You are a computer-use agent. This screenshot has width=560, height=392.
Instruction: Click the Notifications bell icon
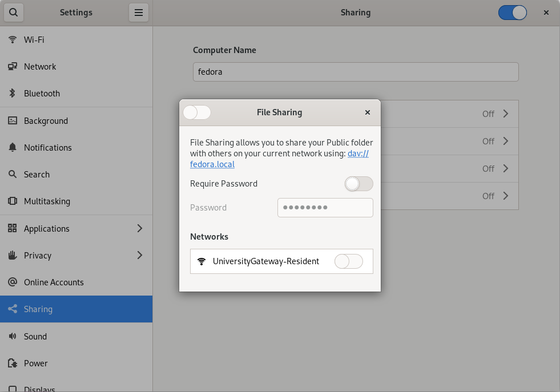point(13,147)
